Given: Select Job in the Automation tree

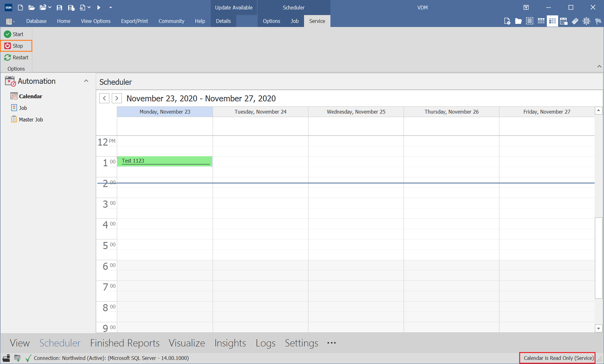Looking at the screenshot, I should (23, 108).
